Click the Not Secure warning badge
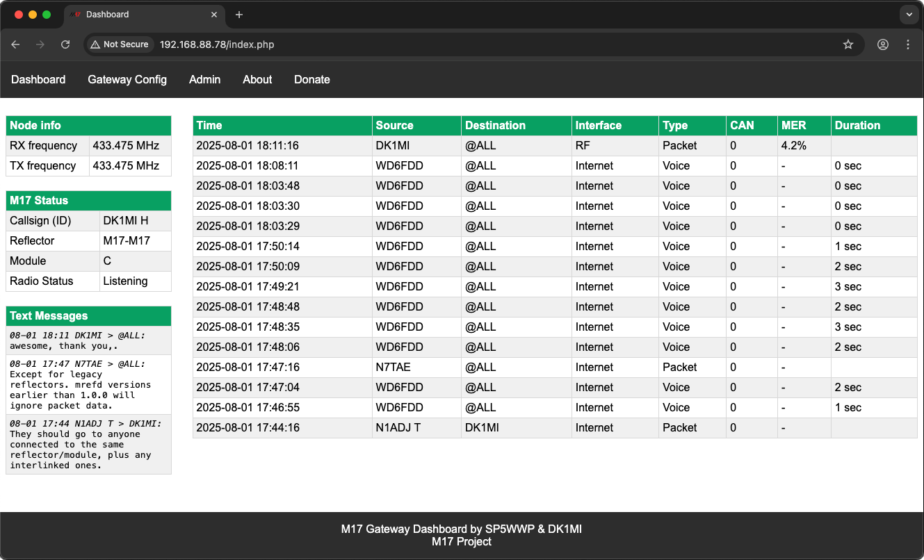Viewport: 924px width, 560px height. click(120, 44)
